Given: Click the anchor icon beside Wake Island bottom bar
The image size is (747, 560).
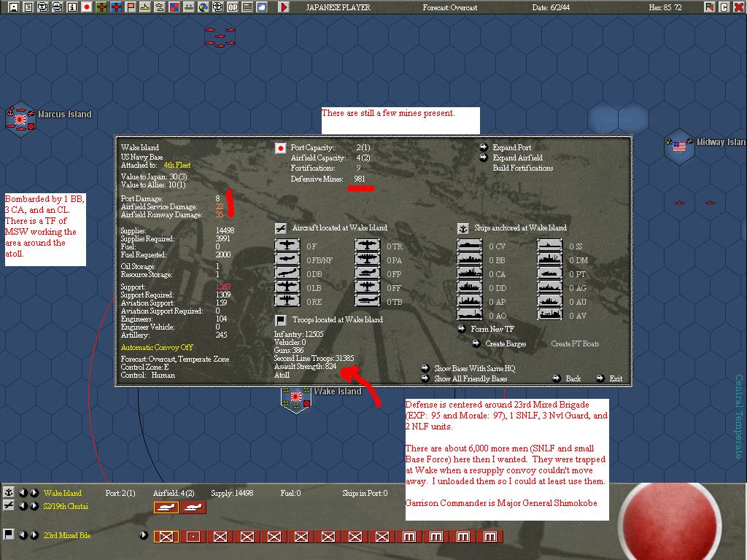Looking at the screenshot, I should 9,492.
